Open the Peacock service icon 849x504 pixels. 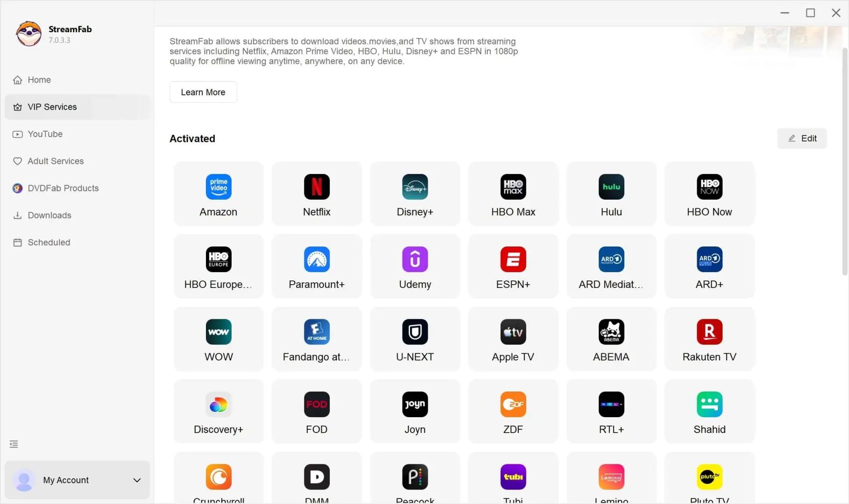coord(415,477)
